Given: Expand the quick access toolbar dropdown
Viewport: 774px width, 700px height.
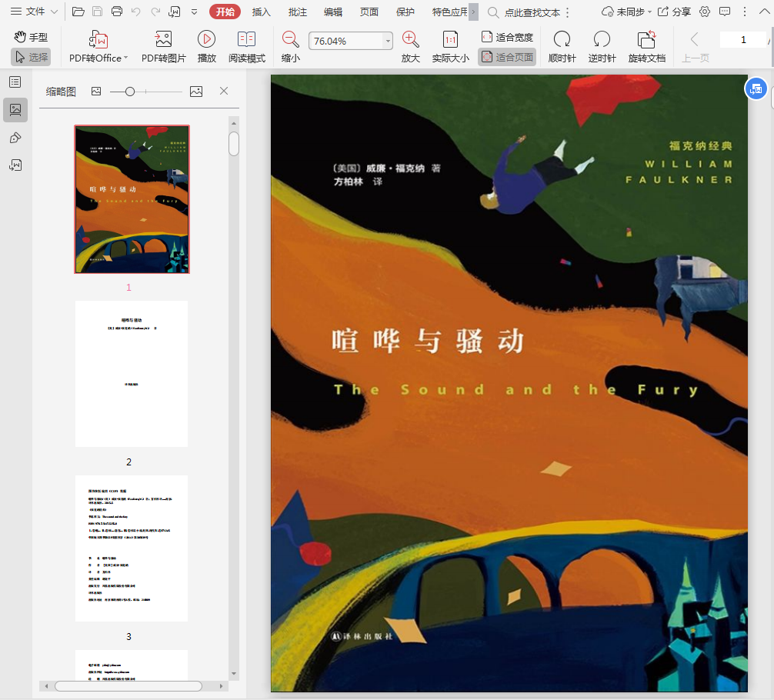Looking at the screenshot, I should (195, 12).
